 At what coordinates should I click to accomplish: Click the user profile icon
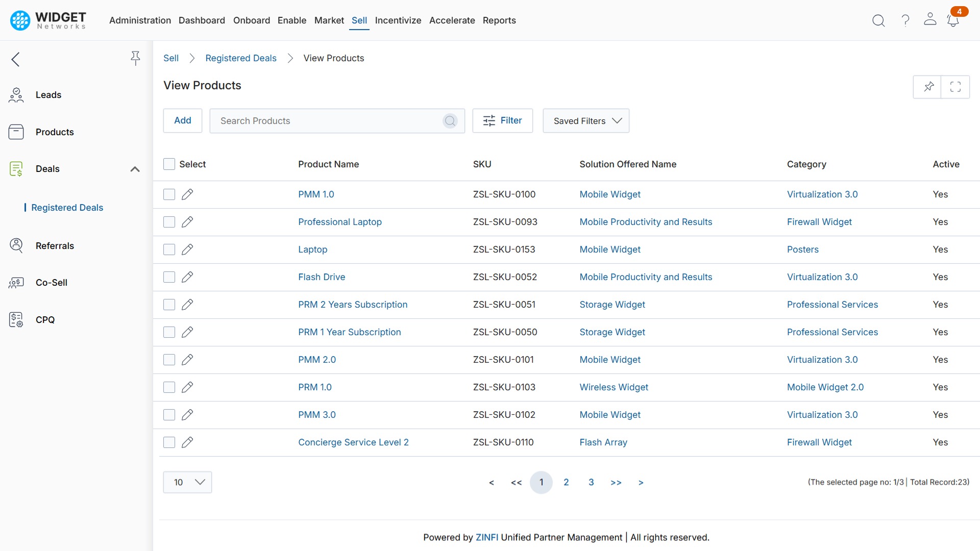tap(930, 20)
